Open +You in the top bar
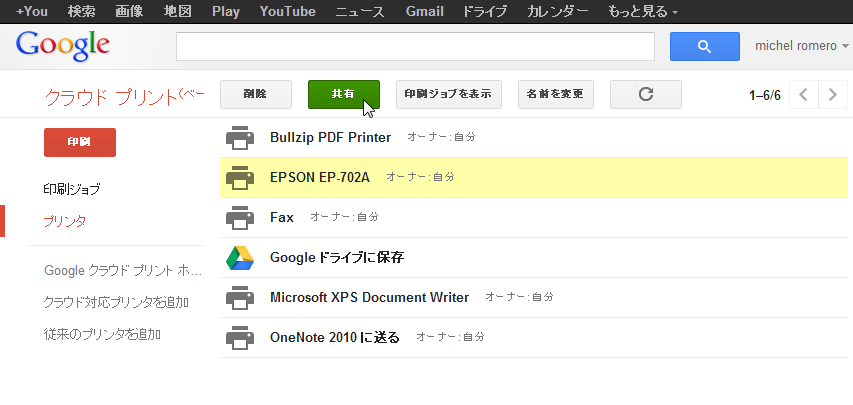Viewport: 853px width, 405px height. (x=32, y=11)
